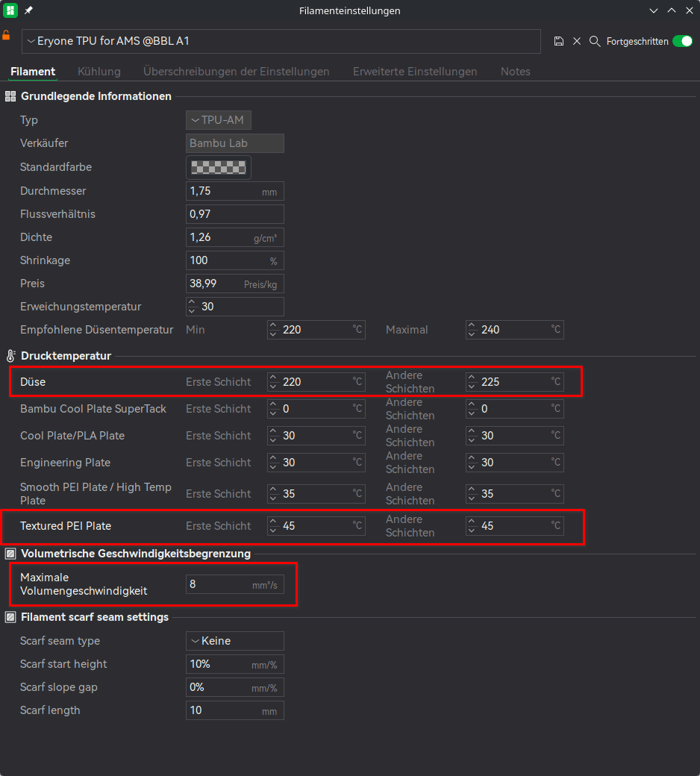The height and width of the screenshot is (776, 700).
Task: Open the Notes tab
Action: click(x=516, y=72)
